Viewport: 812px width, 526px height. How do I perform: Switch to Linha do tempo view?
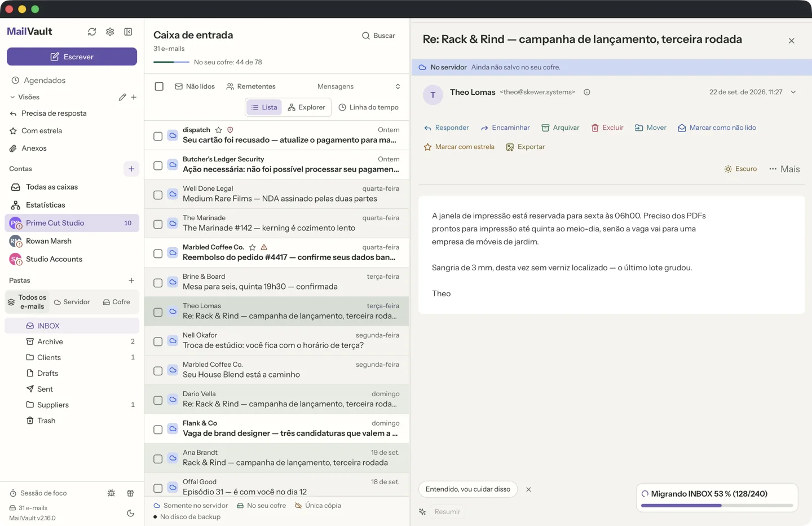coord(368,107)
